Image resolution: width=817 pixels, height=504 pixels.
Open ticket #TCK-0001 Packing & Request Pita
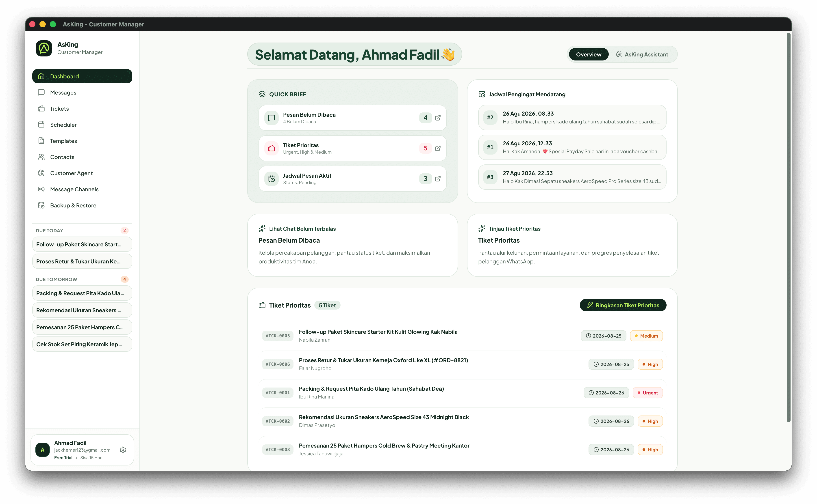(462, 393)
